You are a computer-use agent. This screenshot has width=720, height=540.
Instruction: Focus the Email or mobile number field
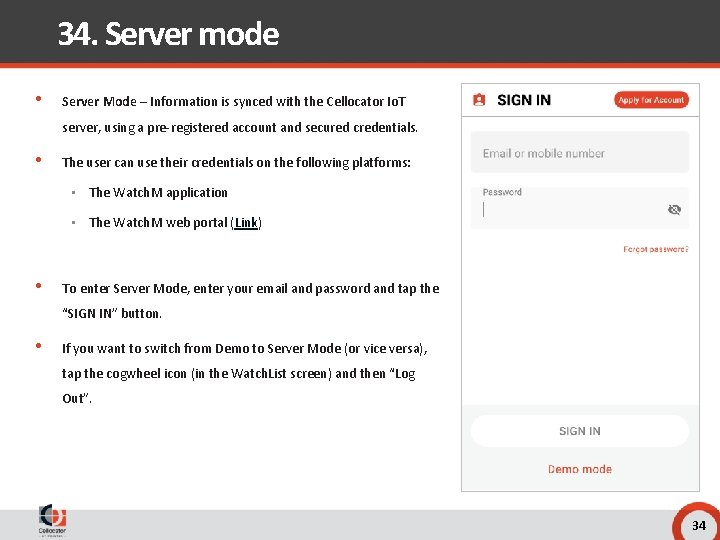[579, 152]
